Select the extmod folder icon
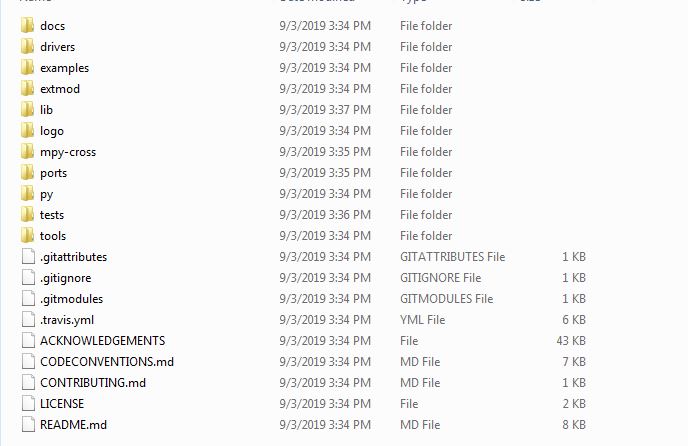The width and height of the screenshot is (688, 446). coord(27,89)
